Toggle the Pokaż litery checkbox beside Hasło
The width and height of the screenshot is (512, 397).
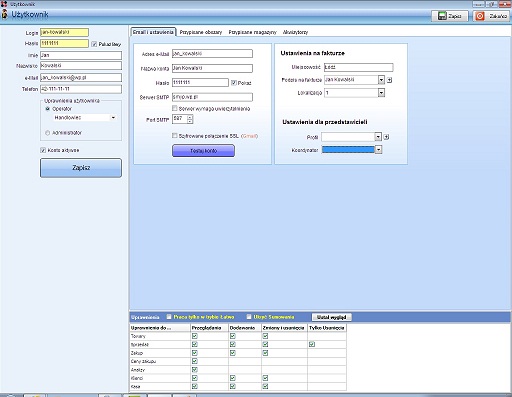coord(94,44)
